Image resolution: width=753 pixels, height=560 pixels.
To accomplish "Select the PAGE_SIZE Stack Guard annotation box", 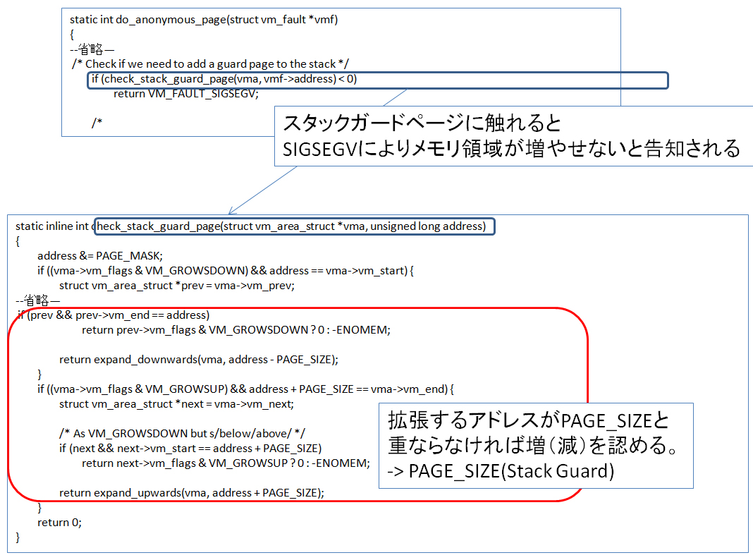I will click(536, 445).
